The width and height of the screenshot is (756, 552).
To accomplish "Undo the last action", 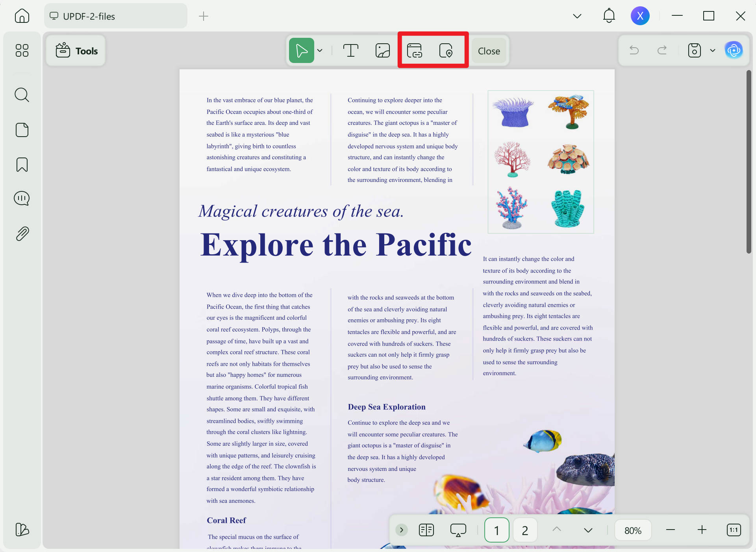I will pos(634,50).
